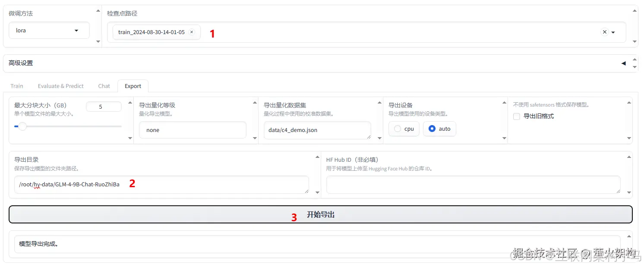The width and height of the screenshot is (644, 267).
Task: Select auto as export device
Action: pos(439,129)
